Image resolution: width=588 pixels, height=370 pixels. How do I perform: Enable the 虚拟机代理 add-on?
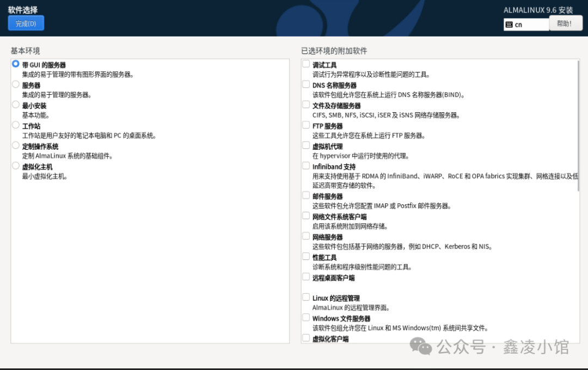pos(306,145)
